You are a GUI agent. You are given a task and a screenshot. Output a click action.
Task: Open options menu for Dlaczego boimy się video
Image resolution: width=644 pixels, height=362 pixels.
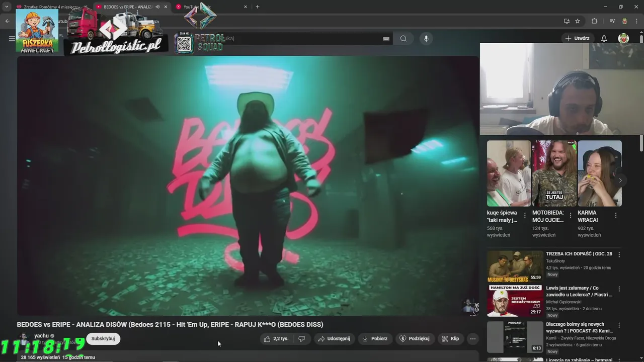[x=619, y=325]
